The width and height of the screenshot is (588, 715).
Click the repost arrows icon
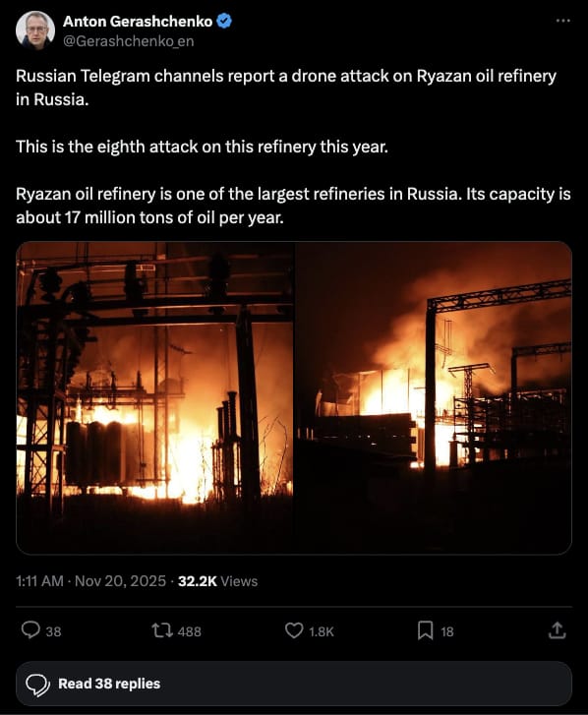pos(162,630)
